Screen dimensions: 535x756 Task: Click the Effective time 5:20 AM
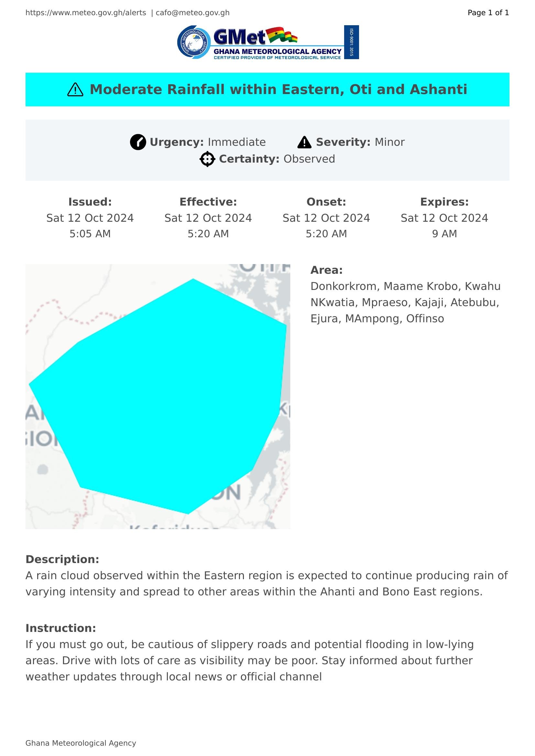tap(208, 234)
